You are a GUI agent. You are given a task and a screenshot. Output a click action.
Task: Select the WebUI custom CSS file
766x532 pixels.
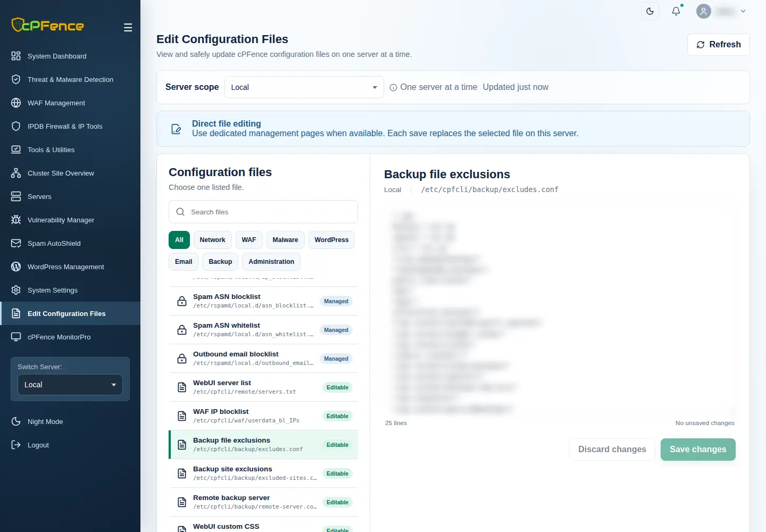point(263,526)
